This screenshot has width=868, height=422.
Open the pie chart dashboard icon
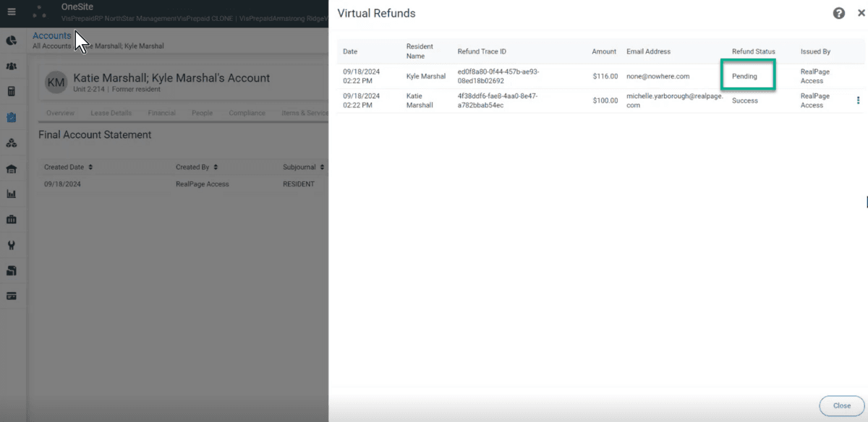[12, 40]
